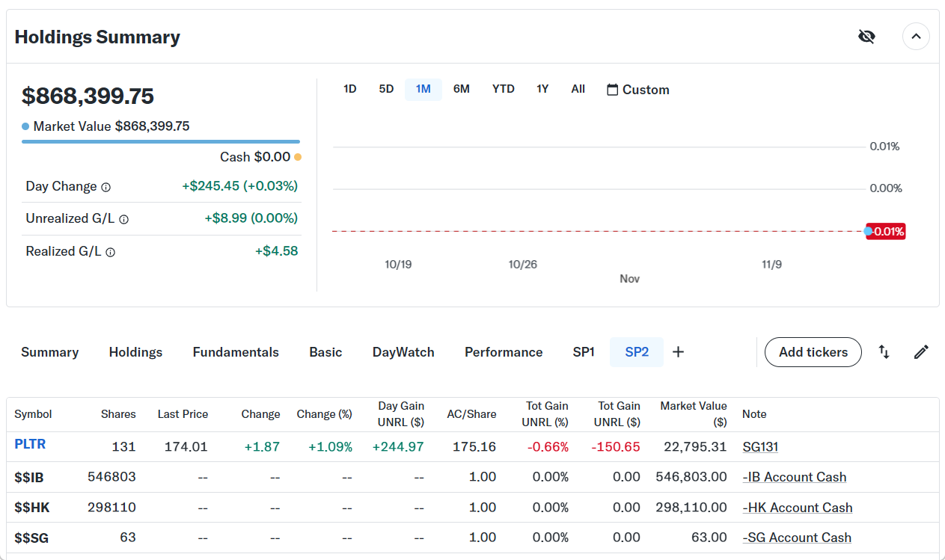
Task: Sort by Market Value column header
Action: (693, 413)
